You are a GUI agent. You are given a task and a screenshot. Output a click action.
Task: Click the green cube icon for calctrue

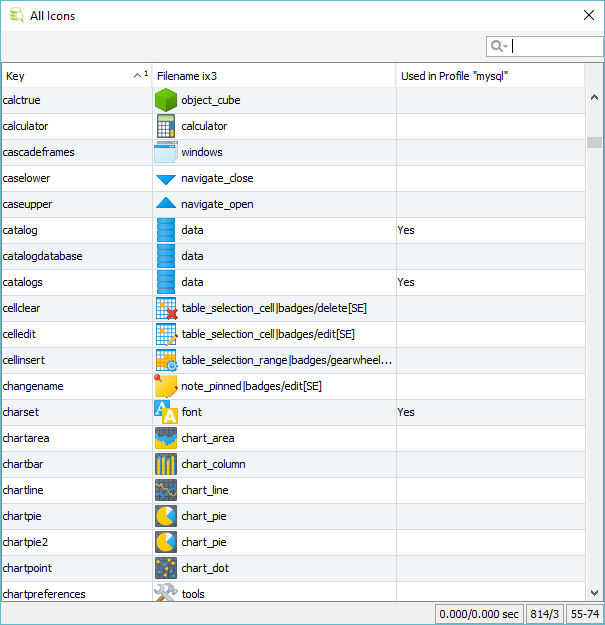166,100
